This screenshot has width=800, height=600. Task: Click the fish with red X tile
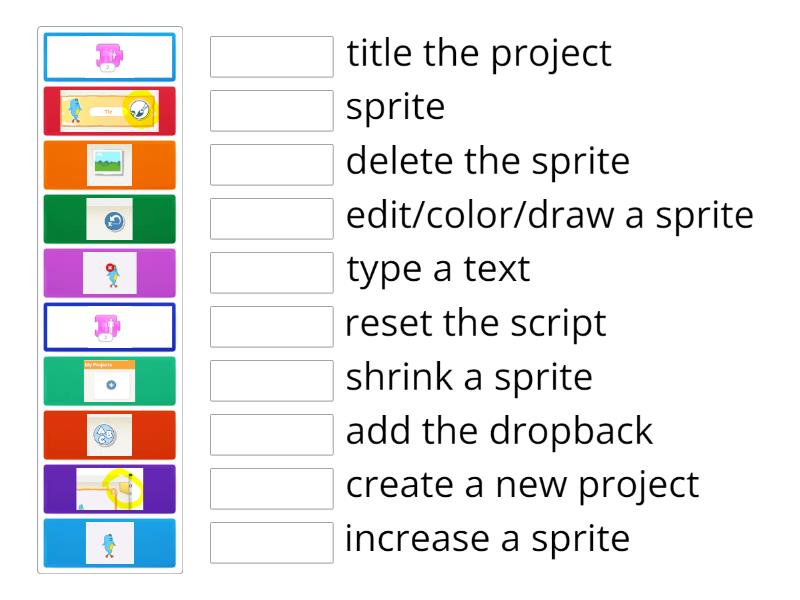coord(110,273)
